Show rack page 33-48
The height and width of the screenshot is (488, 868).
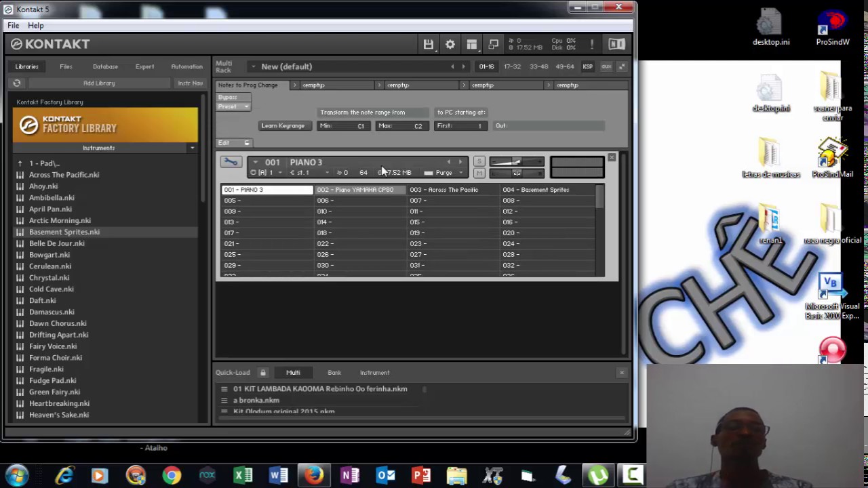point(539,66)
